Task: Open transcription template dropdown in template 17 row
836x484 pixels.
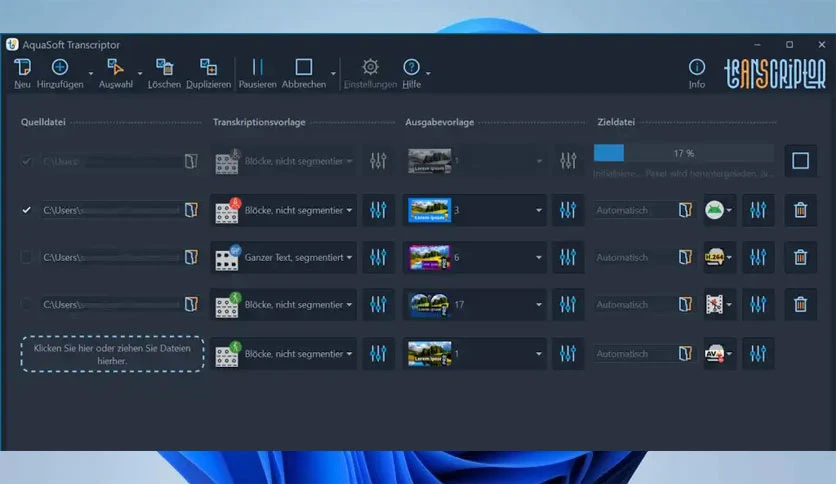Action: coord(284,304)
